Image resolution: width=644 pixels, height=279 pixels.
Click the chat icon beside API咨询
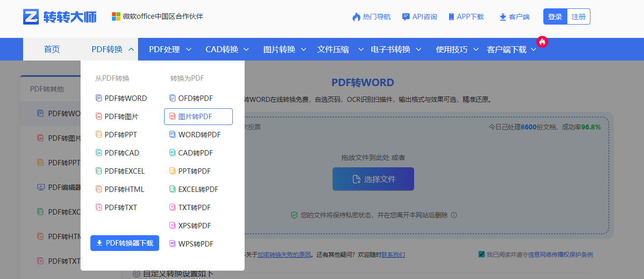(x=406, y=17)
